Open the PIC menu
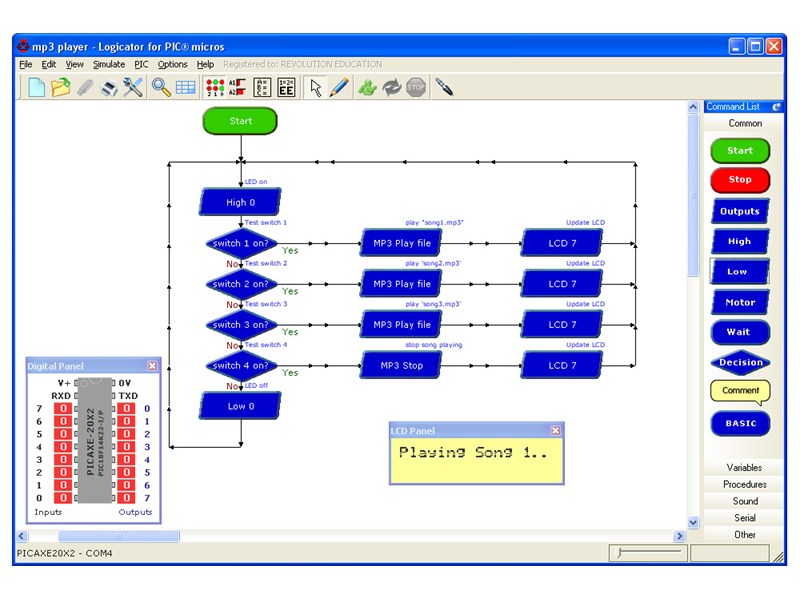The height and width of the screenshot is (600, 800). [x=141, y=64]
